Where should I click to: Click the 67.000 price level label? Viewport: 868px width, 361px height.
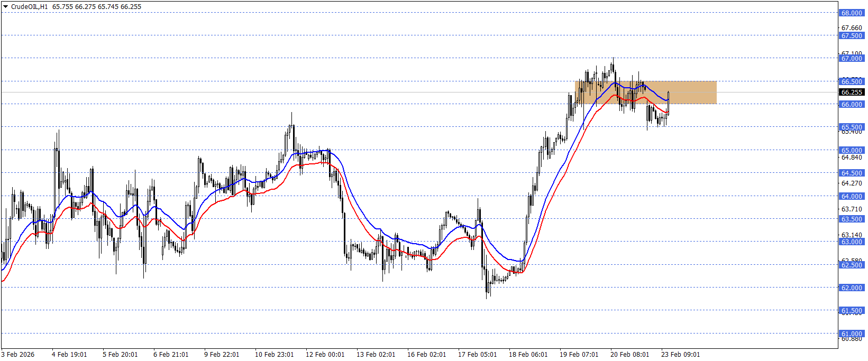pyautogui.click(x=852, y=59)
